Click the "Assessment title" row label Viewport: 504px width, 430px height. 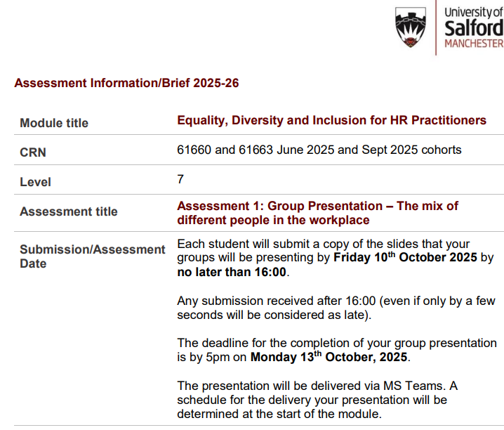click(x=69, y=211)
